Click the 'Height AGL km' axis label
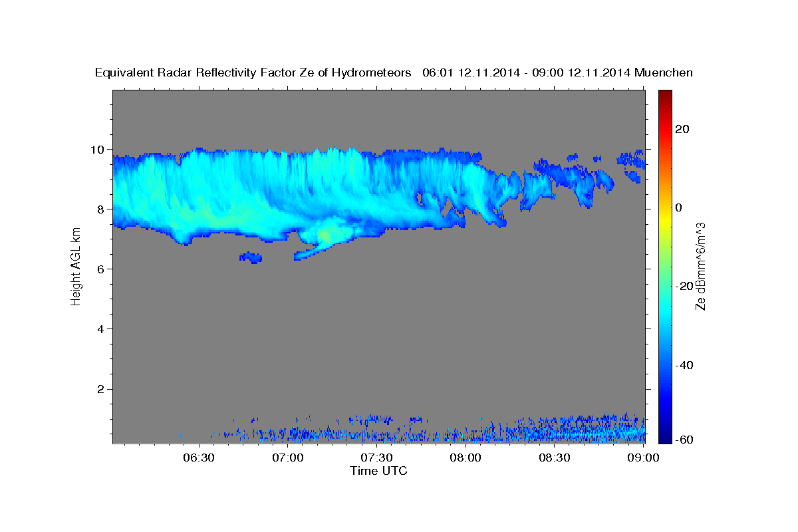 click(76, 267)
